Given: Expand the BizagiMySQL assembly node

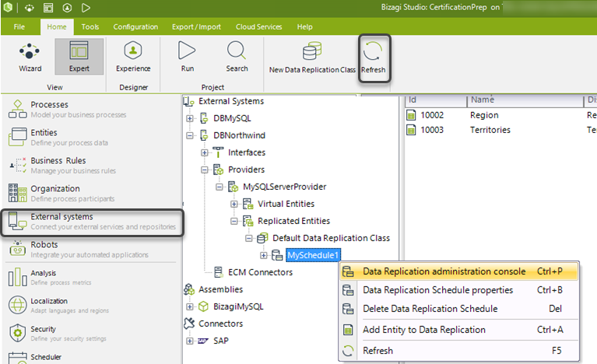Looking at the screenshot, I should [x=190, y=306].
